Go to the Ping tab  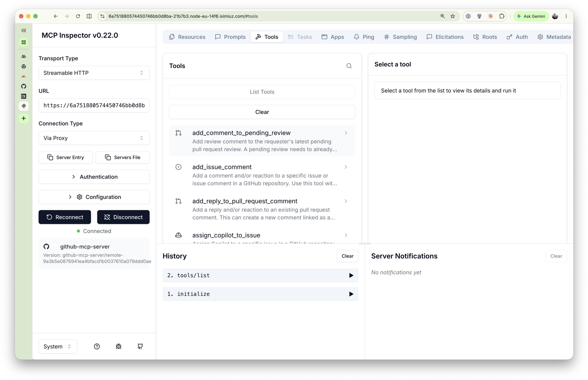click(364, 37)
